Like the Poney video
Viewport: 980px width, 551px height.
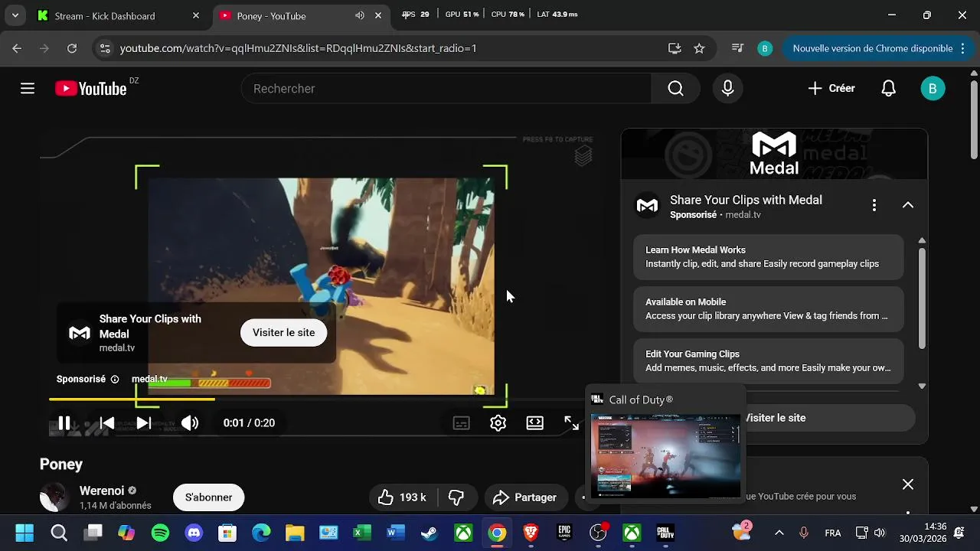403,497
